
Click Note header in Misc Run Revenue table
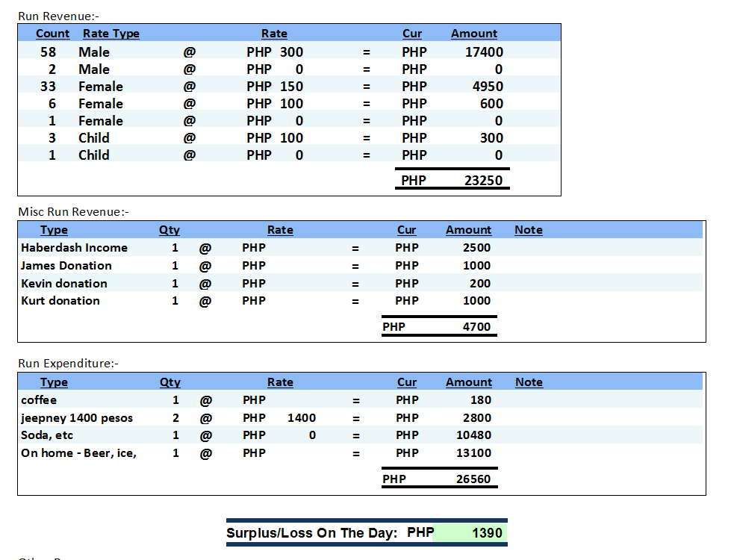[528, 230]
